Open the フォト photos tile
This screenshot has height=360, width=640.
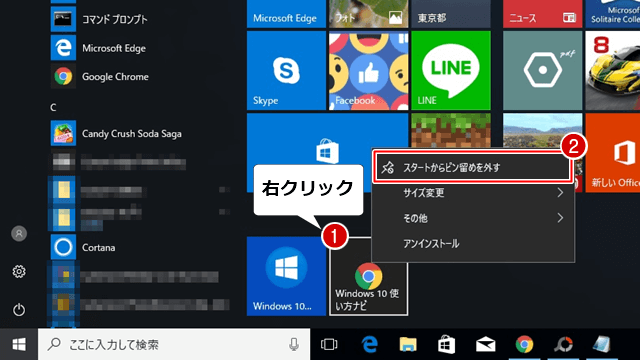pos(368,14)
